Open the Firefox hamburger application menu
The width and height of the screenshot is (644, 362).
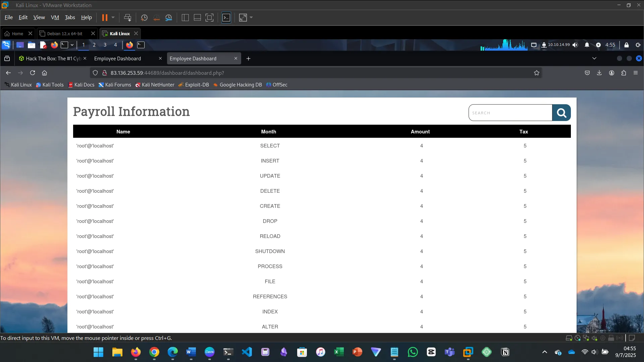636,73
